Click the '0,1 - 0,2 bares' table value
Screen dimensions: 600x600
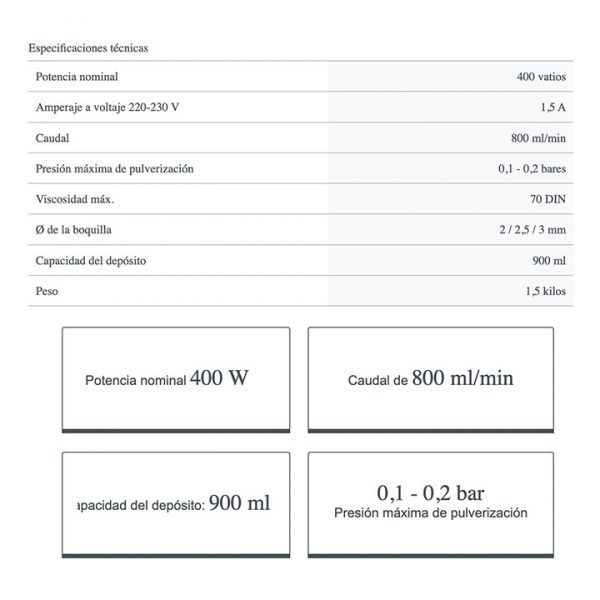coord(532,169)
